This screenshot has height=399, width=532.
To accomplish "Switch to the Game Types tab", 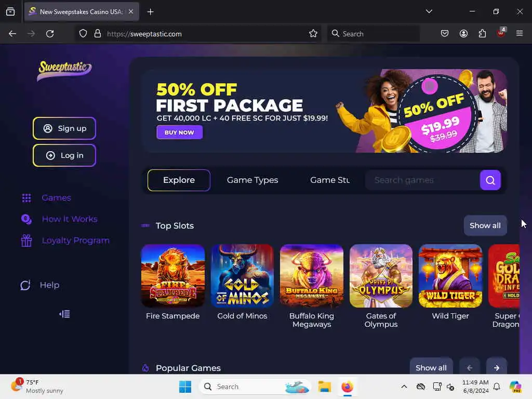I will tap(252, 180).
